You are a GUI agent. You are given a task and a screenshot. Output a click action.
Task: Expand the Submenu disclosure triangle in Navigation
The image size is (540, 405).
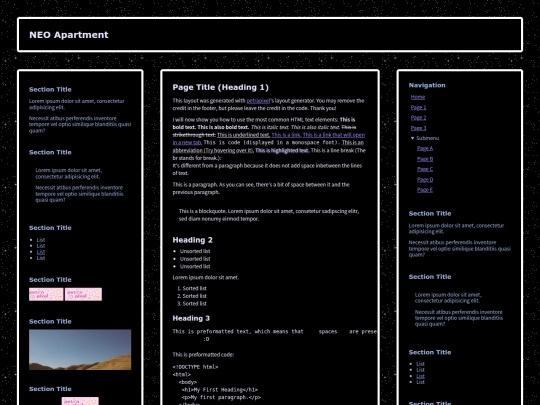[413, 138]
